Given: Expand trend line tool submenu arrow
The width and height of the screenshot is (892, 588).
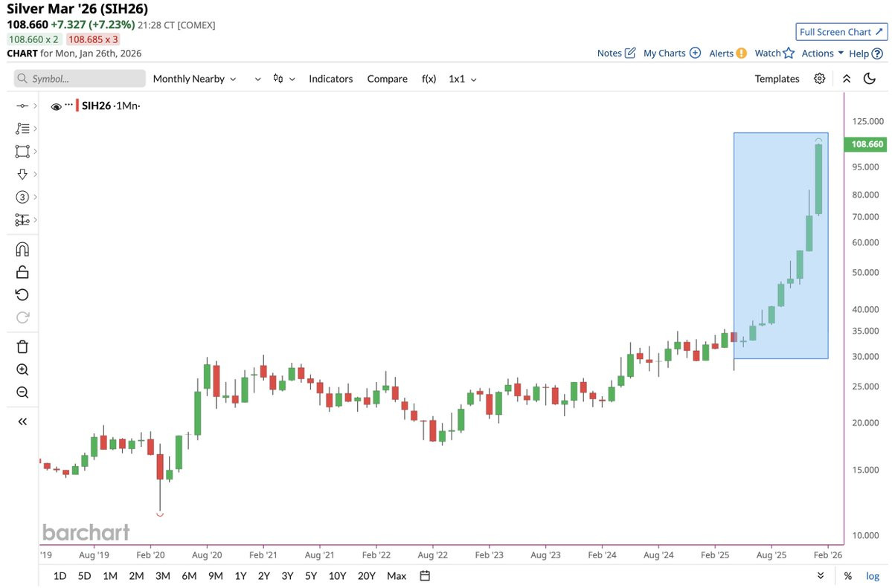Looking at the screenshot, I should pyautogui.click(x=35, y=106).
